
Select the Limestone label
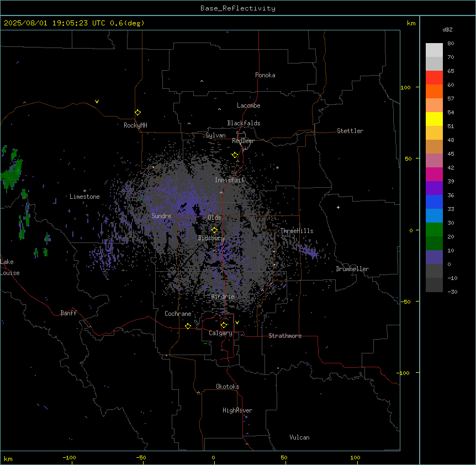pos(84,197)
